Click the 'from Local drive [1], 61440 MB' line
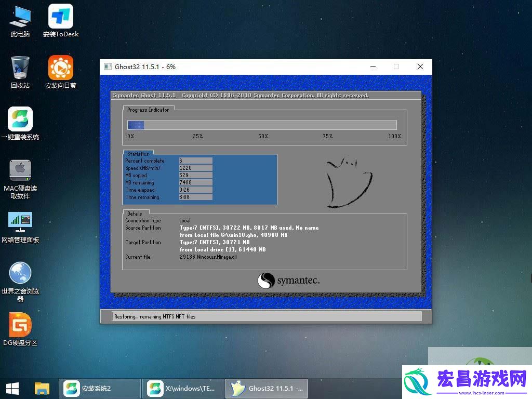 [x=222, y=250]
